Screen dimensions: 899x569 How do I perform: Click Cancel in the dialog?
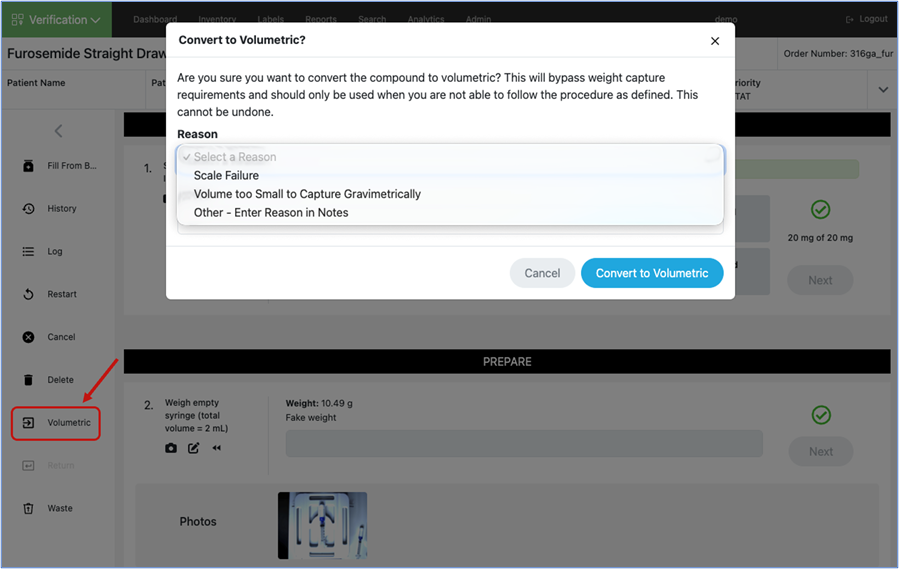coord(542,273)
